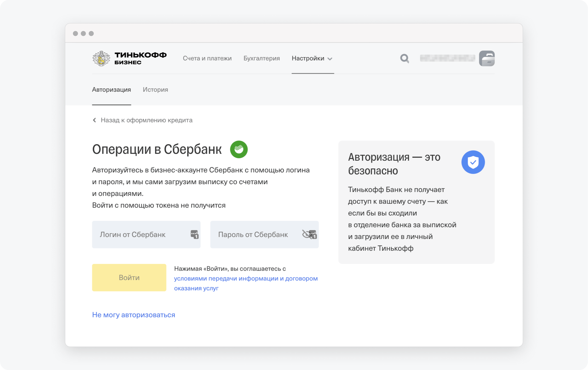The image size is (588, 370).
Task: Focus the Пароль от Сбербанк field
Action: pyautogui.click(x=264, y=234)
